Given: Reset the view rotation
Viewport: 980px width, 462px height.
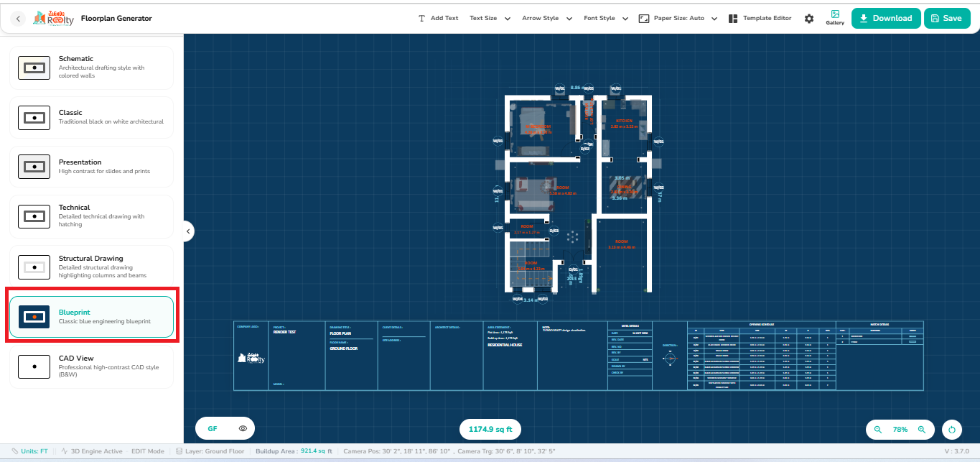Looking at the screenshot, I should [952, 430].
